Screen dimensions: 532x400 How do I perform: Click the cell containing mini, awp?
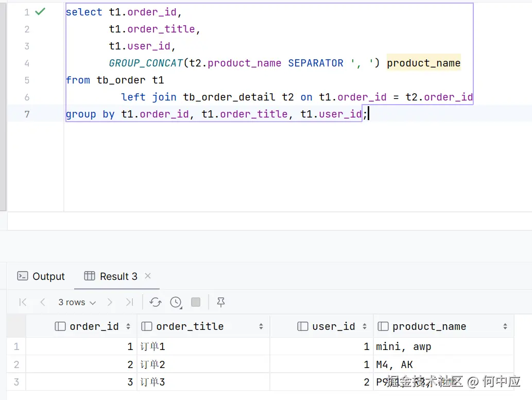tap(443, 346)
